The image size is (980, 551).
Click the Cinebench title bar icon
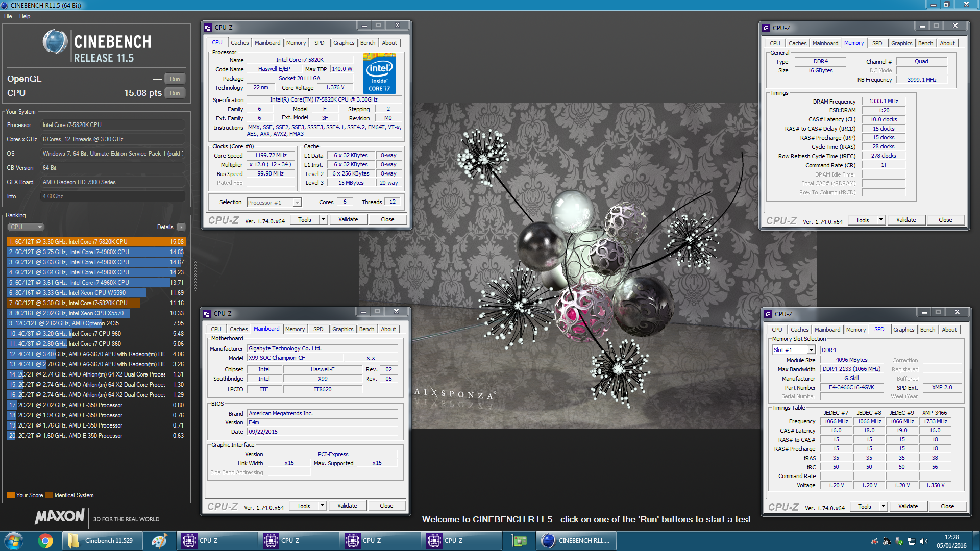click(5, 5)
